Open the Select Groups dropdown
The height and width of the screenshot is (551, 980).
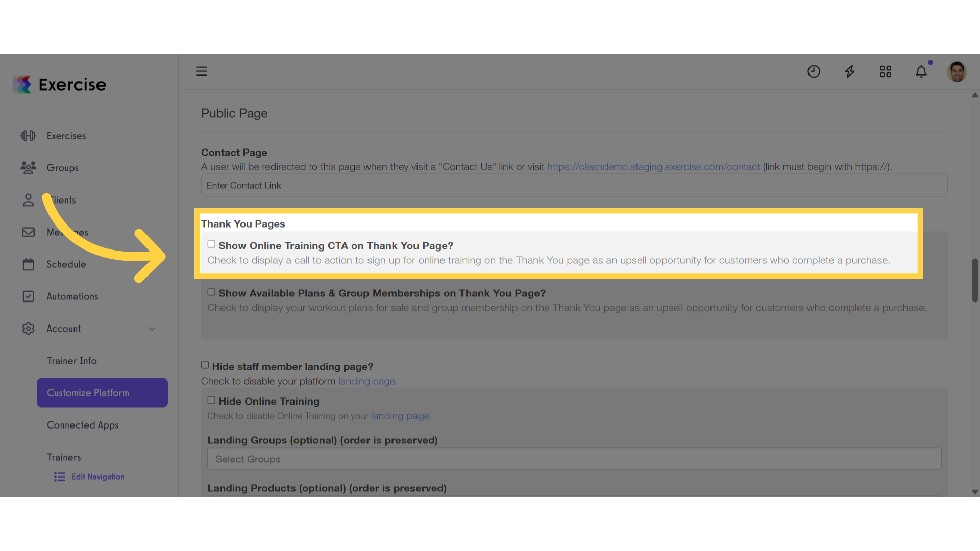coord(574,459)
